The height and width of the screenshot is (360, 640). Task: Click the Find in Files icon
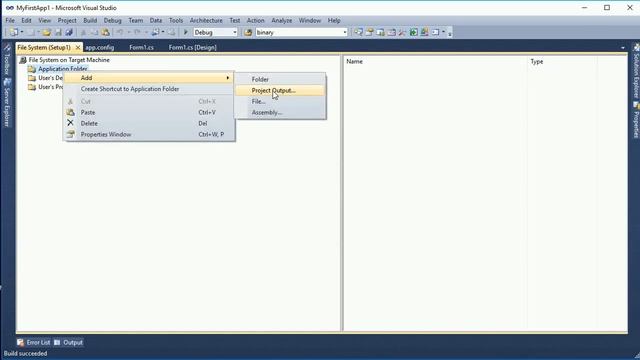coord(248,32)
